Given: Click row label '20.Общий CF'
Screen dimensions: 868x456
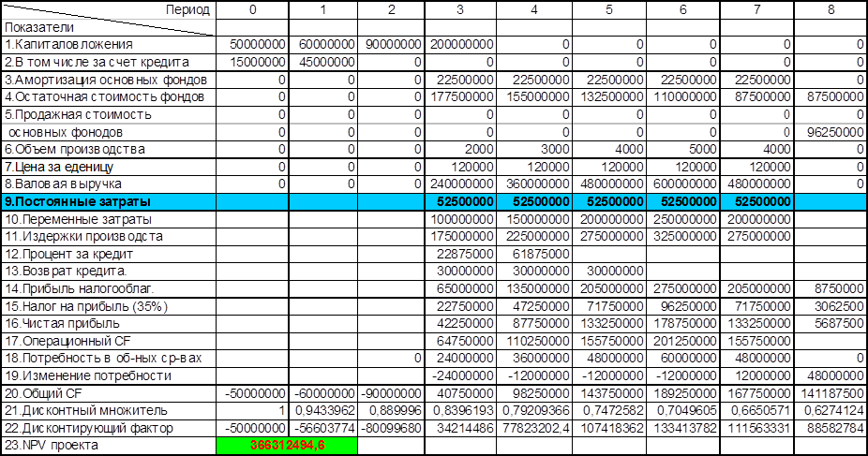Looking at the screenshot, I should 43,393.
